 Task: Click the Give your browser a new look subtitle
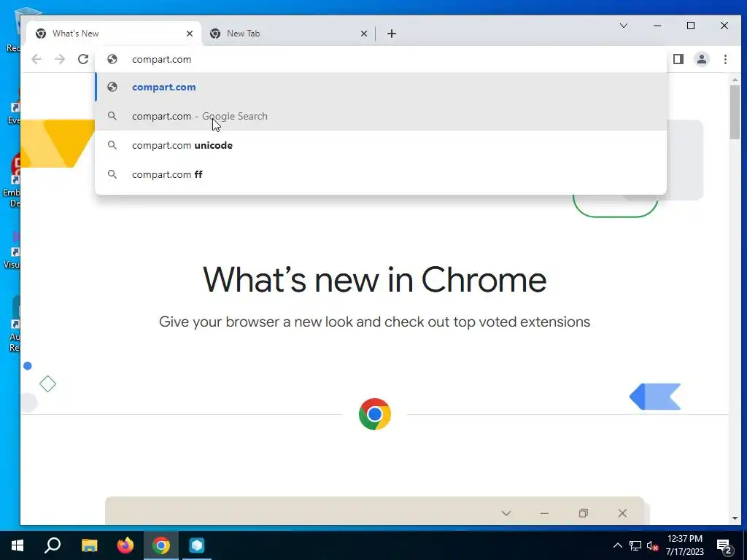tap(374, 322)
